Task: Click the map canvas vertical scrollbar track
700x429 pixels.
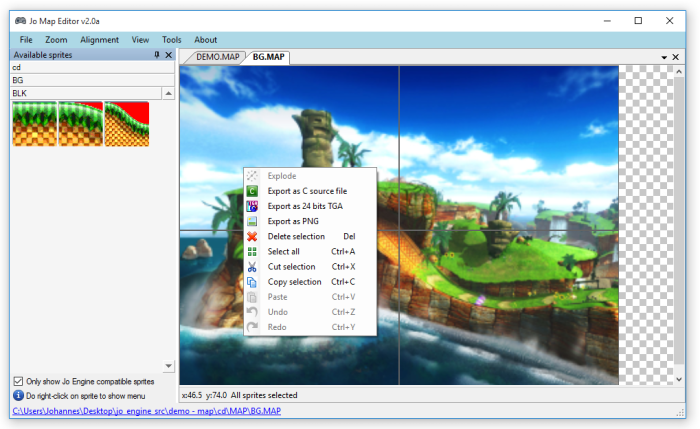Action: tap(679, 223)
